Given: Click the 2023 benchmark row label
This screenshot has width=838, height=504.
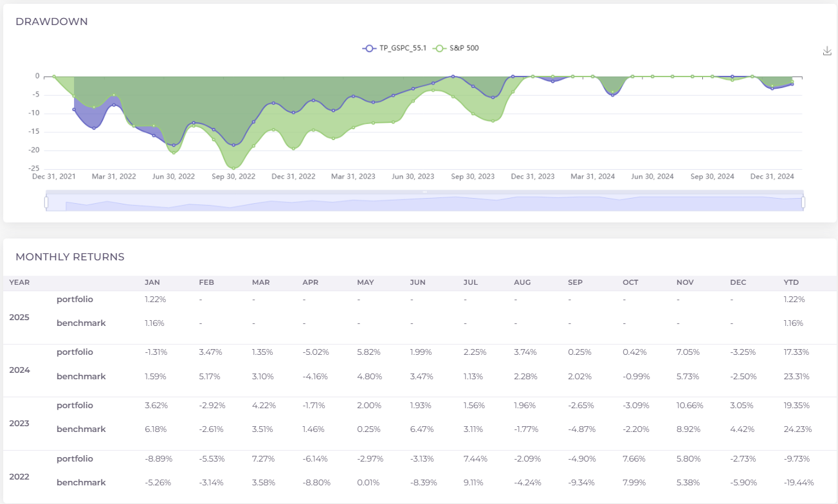Looking at the screenshot, I should coord(80,429).
